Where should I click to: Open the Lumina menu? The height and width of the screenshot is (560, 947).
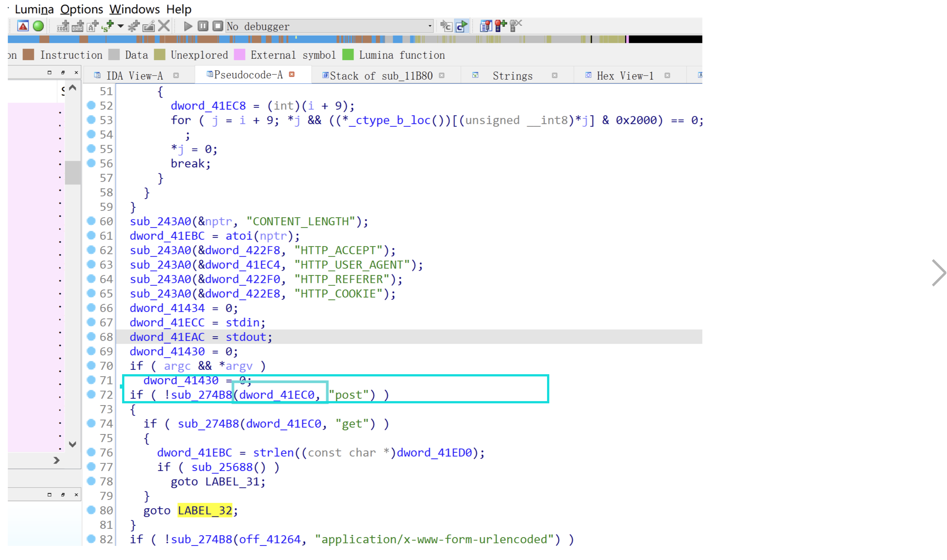pyautogui.click(x=34, y=9)
